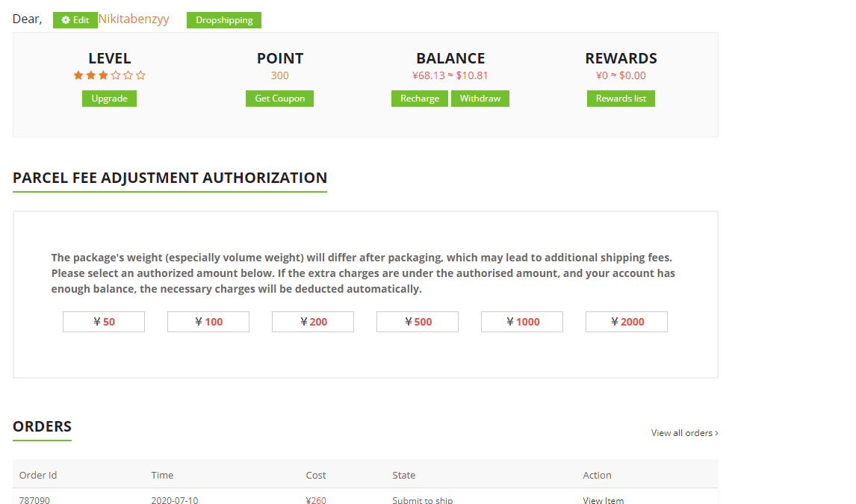Click the ¥260 cost cell
856x504 pixels.
(316, 500)
